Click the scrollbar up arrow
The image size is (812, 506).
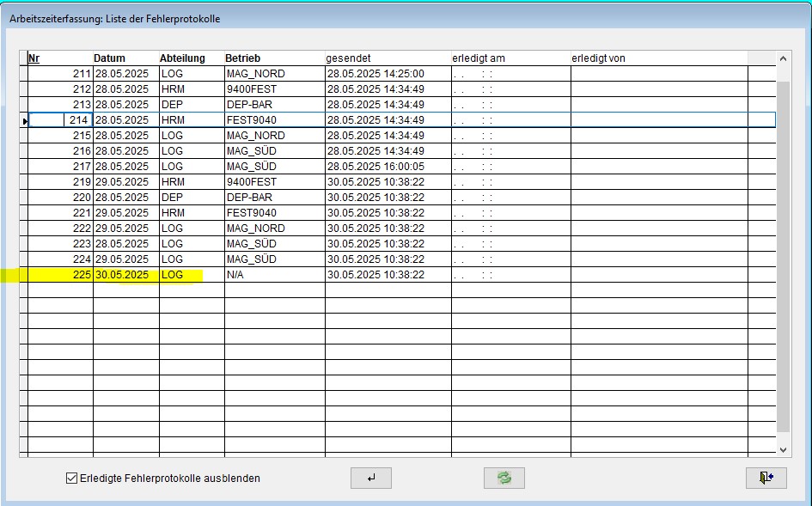[783, 58]
